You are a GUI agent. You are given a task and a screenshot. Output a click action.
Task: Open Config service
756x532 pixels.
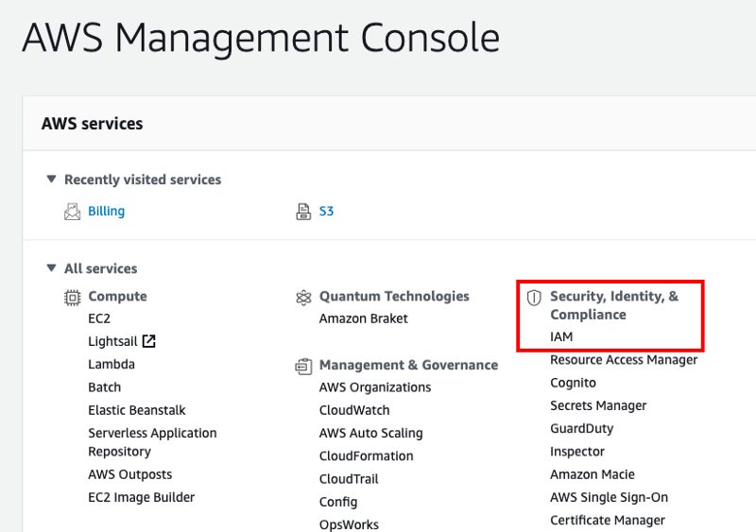click(338, 502)
